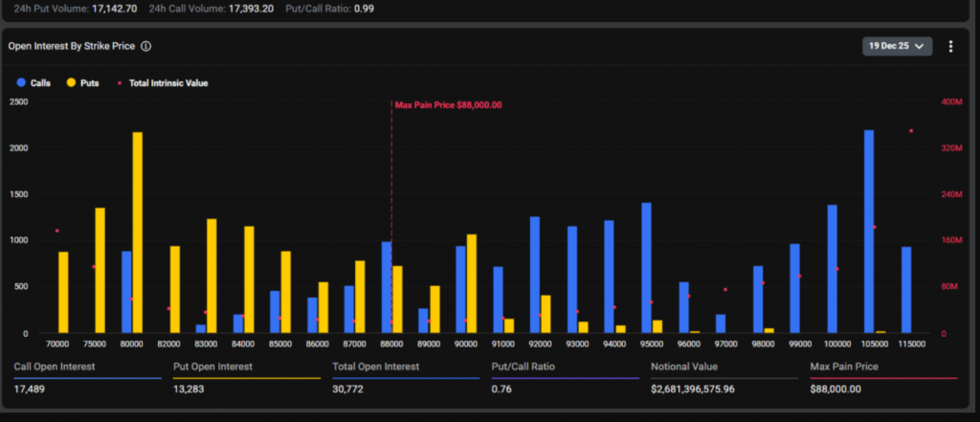Toggle Total Intrinsic Value legend item
The image size is (980, 422).
coord(162,83)
